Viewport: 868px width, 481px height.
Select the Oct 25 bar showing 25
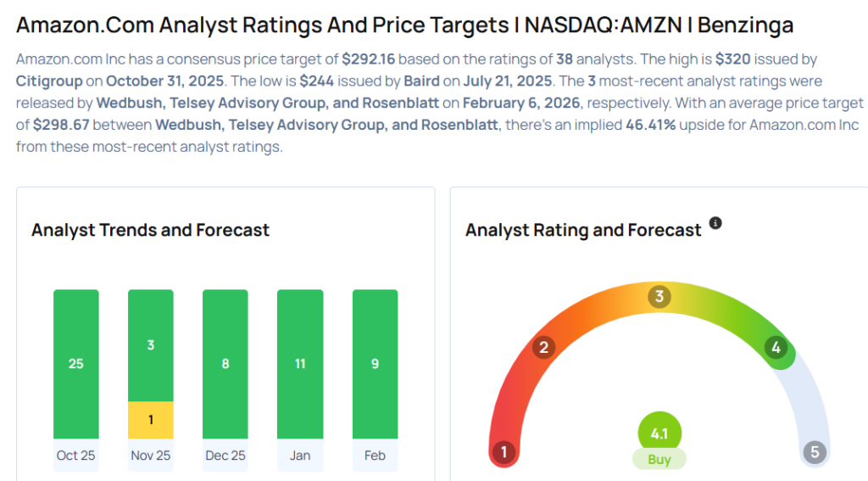76,364
